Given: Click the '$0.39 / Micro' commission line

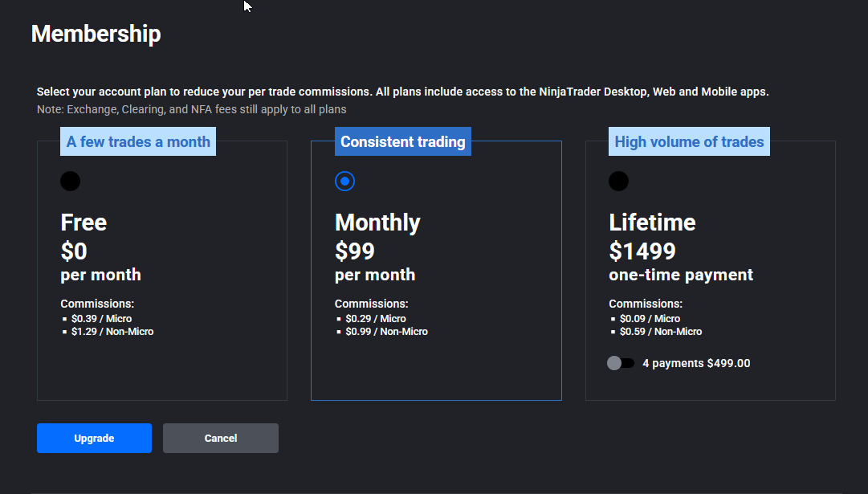Looking at the screenshot, I should (x=101, y=318).
